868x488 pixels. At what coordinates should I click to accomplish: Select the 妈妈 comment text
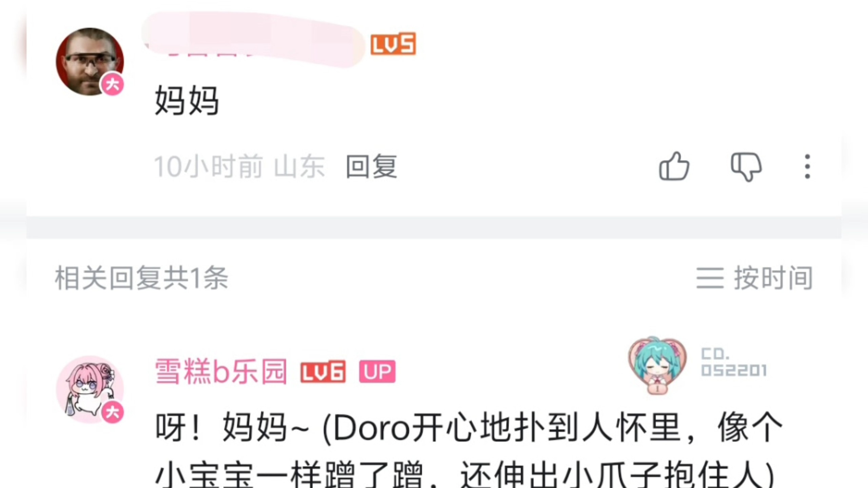click(187, 100)
